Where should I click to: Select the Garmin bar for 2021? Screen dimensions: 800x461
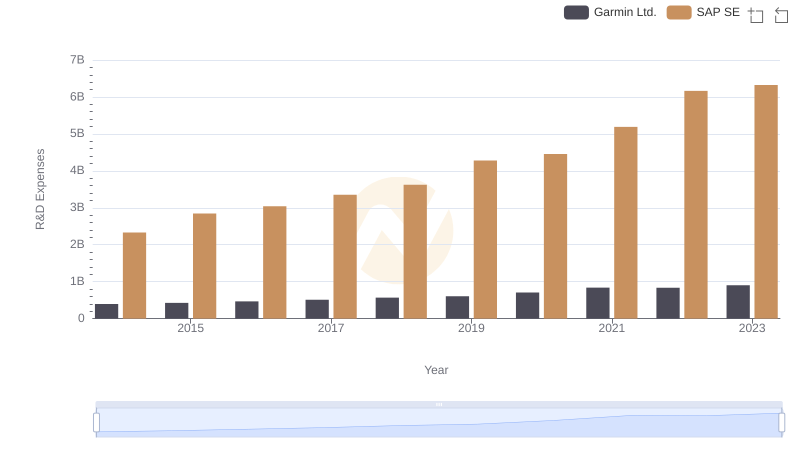pyautogui.click(x=597, y=303)
